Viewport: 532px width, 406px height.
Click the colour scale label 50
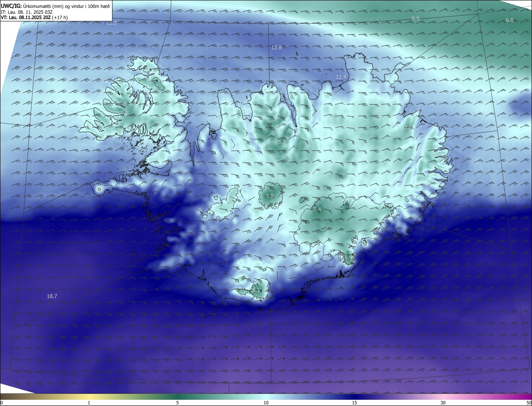pyautogui.click(x=529, y=403)
